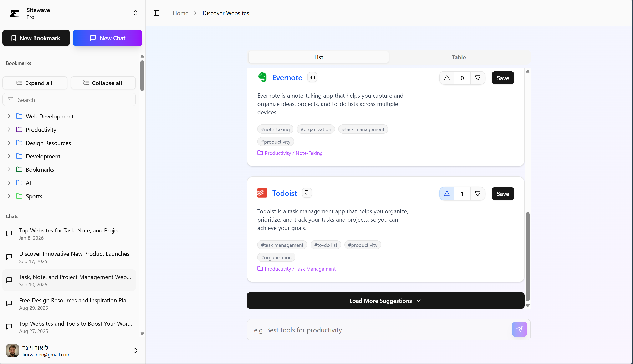The height and width of the screenshot is (364, 633).
Task: Upvote the Evernote suggestion
Action: coord(447,78)
